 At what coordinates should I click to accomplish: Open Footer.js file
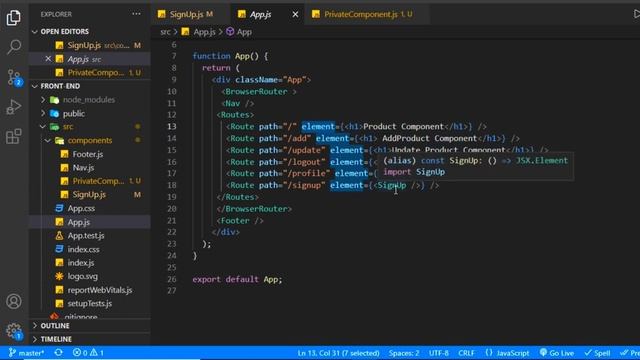pos(87,154)
